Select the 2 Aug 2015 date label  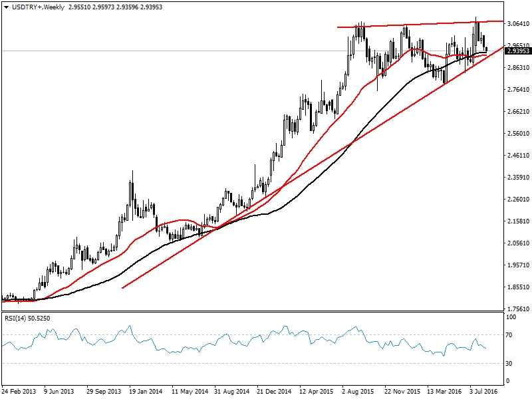pos(358,391)
